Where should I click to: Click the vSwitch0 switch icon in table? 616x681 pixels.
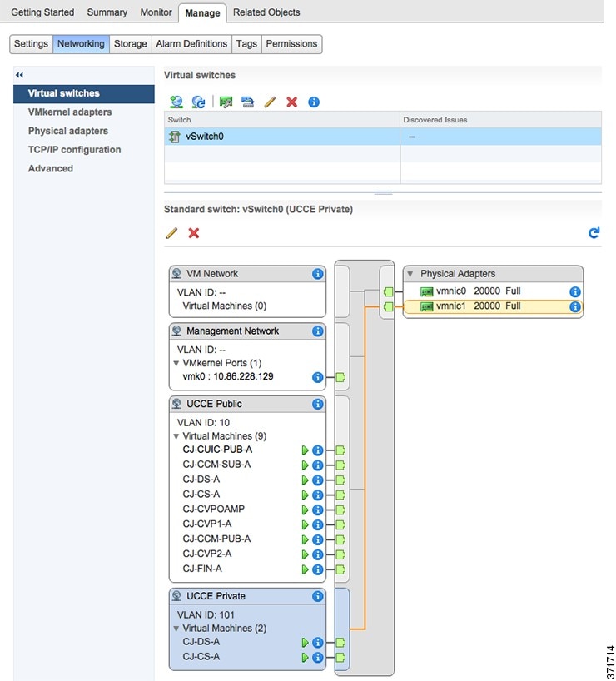(x=175, y=137)
